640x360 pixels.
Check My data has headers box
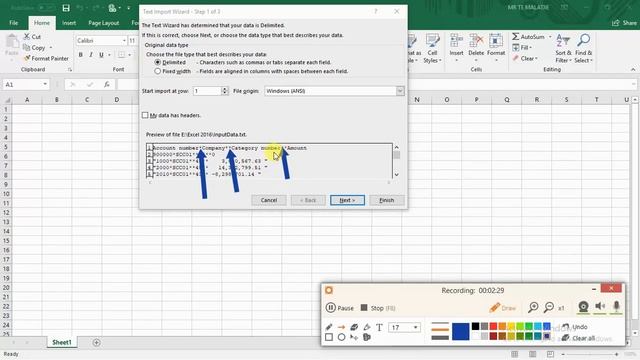pos(145,115)
